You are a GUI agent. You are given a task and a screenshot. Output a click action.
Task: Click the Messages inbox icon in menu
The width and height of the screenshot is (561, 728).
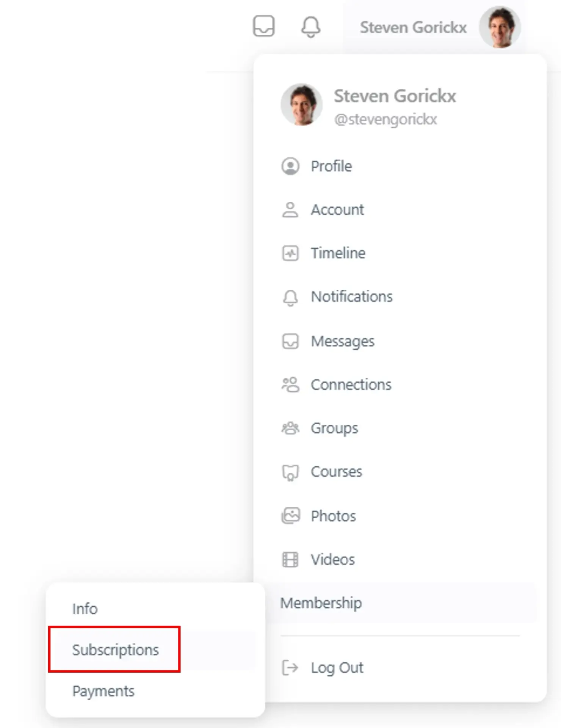pos(290,341)
